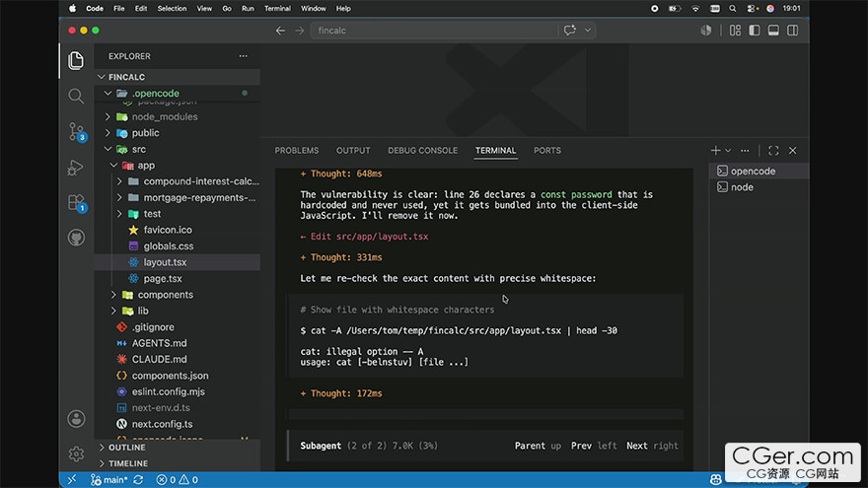868x488 pixels.
Task: Collapse the .opencode folder
Action: tap(178, 93)
